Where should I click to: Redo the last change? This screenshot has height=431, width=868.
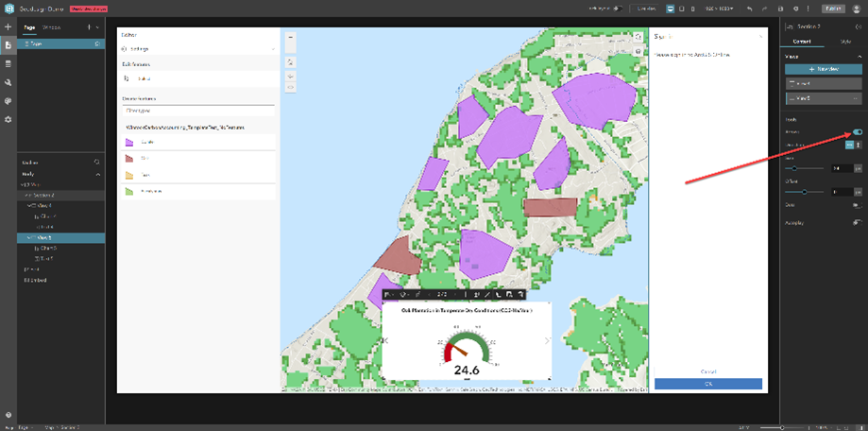pyautogui.click(x=765, y=9)
